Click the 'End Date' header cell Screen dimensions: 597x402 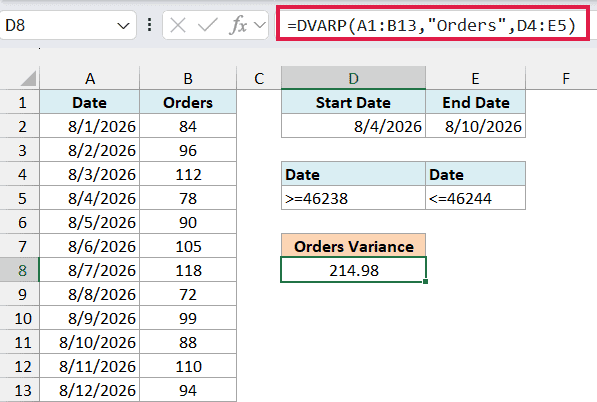pyautogui.click(x=476, y=102)
